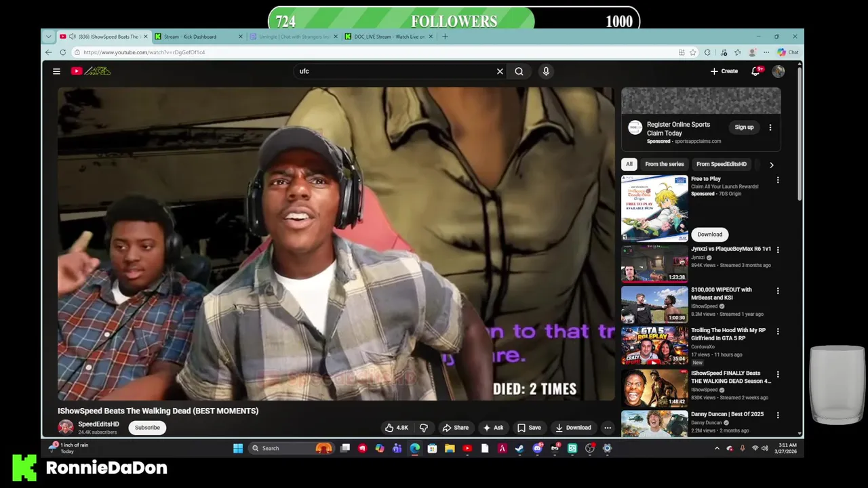Open SpeedEditsHD channel name link
Viewport: 868px width, 488px height.
(x=98, y=424)
